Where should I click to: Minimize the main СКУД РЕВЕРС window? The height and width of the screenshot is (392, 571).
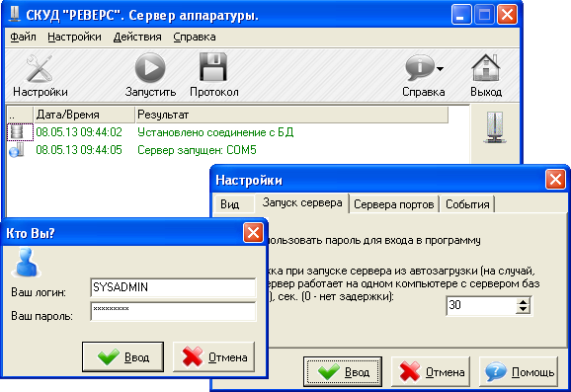point(461,15)
